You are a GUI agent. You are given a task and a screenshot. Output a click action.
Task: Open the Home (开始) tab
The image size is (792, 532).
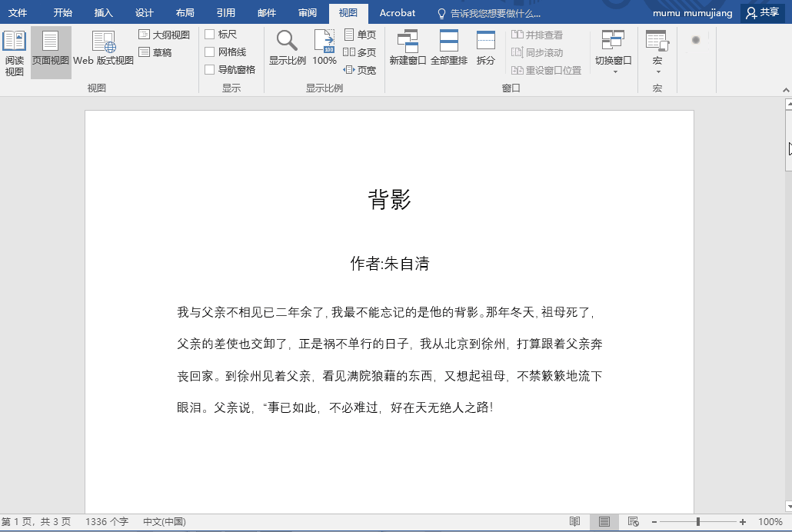[x=62, y=12]
